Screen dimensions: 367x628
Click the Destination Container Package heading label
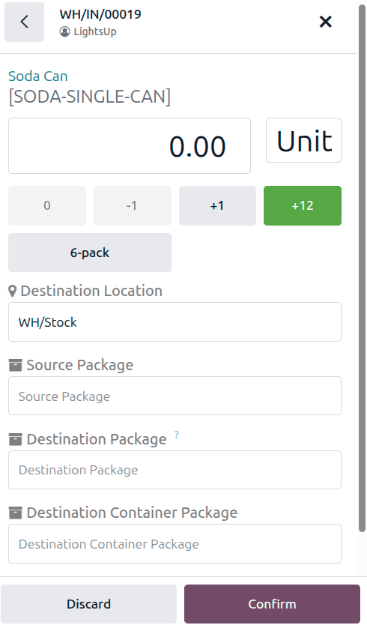tap(132, 513)
